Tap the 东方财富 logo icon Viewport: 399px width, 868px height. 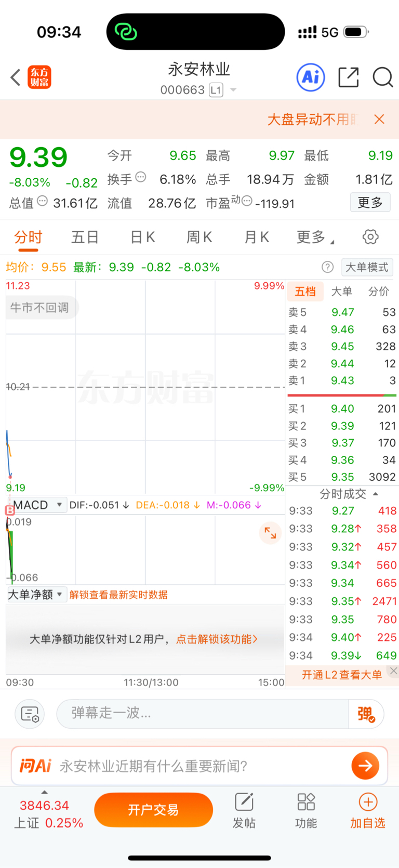[39, 77]
